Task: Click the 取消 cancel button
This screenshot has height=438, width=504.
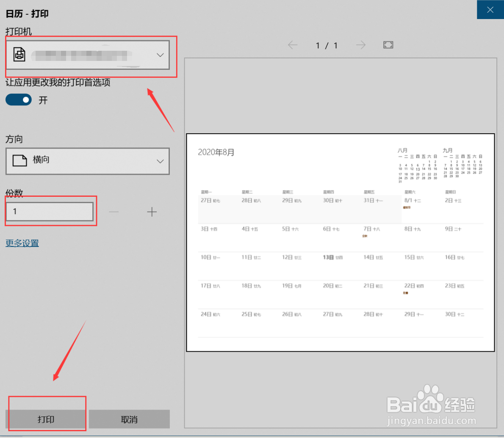Action: pyautogui.click(x=129, y=419)
